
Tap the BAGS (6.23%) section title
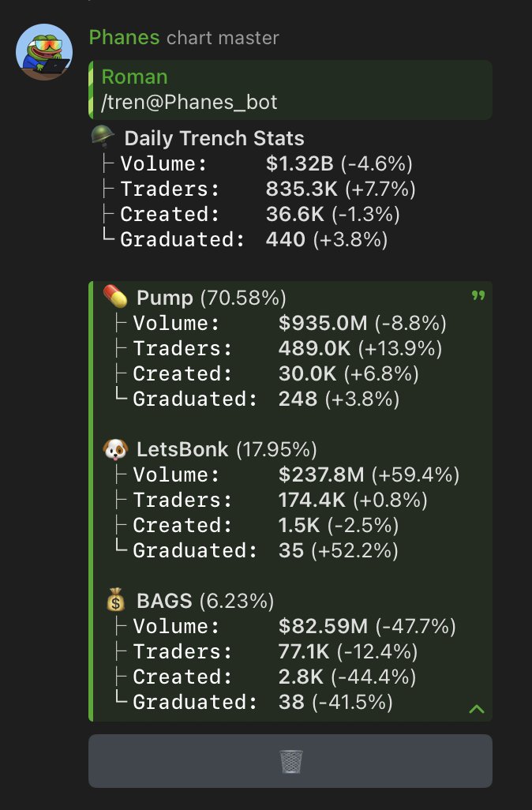tap(205, 602)
